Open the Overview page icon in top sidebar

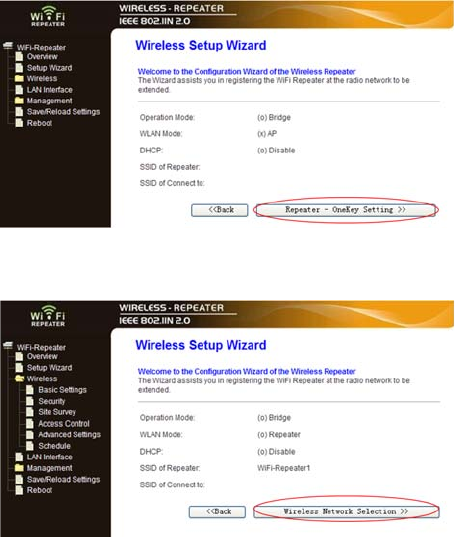(20, 57)
